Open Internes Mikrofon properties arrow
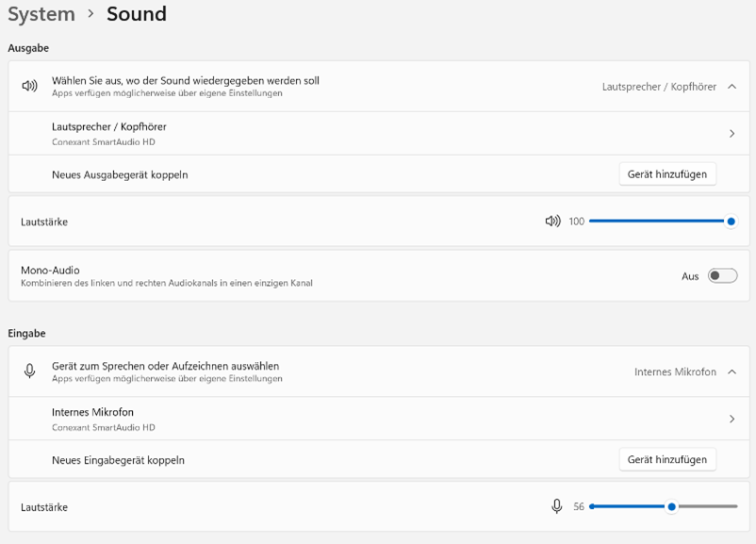Screen dimensions: 756x544 point(731,419)
